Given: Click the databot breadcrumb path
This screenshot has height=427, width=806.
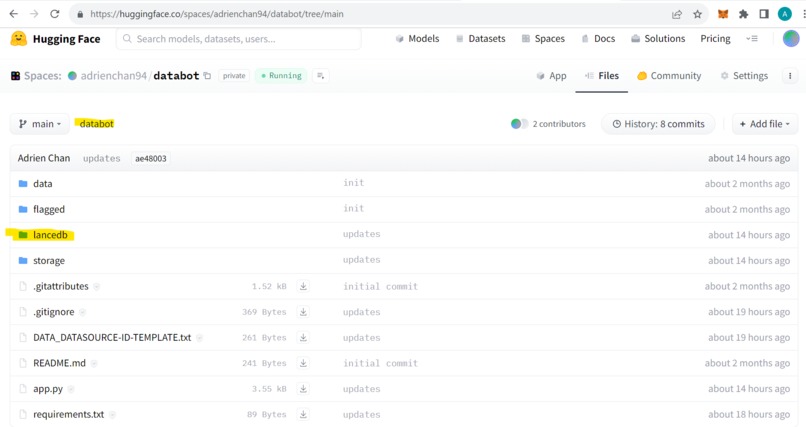Looking at the screenshot, I should [x=97, y=124].
